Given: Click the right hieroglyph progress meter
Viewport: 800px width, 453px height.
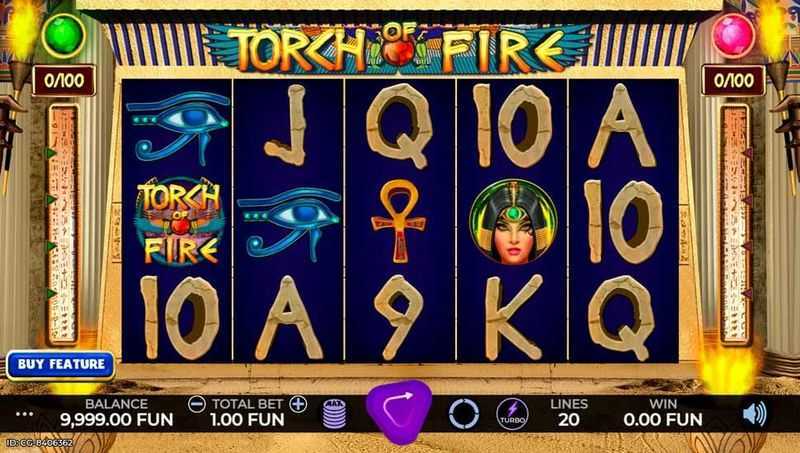Looking at the screenshot, I should [x=735, y=224].
